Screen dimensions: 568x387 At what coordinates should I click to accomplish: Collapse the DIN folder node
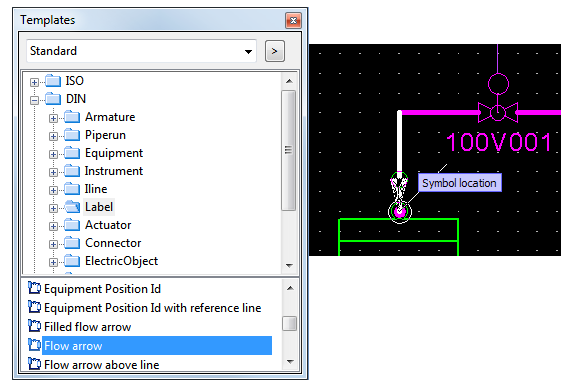pos(34,100)
